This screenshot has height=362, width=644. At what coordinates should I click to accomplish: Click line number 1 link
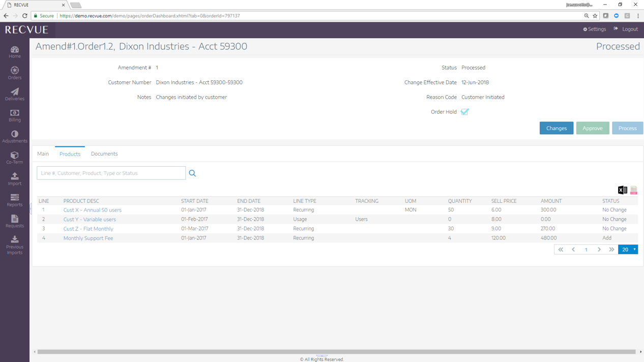click(43, 210)
